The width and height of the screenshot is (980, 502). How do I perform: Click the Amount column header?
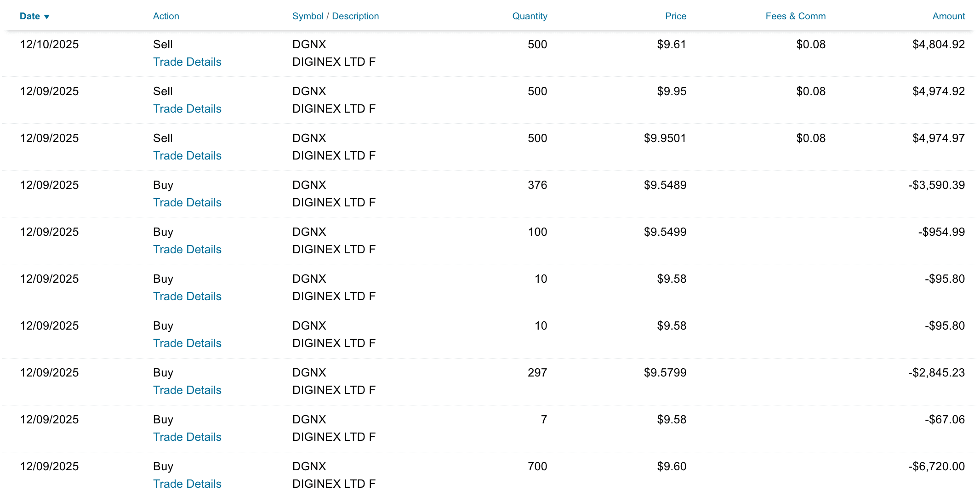(948, 17)
